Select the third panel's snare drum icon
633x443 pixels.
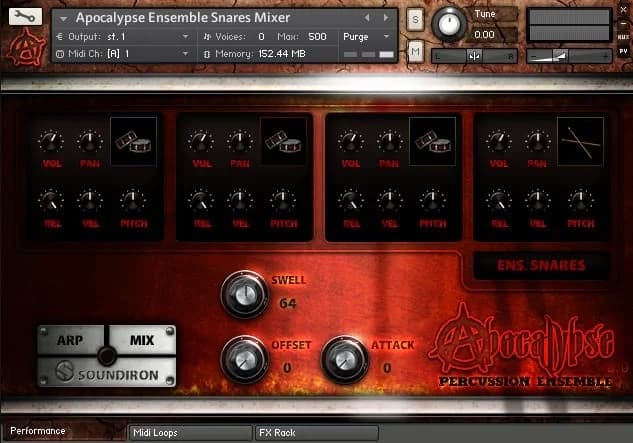pos(432,141)
